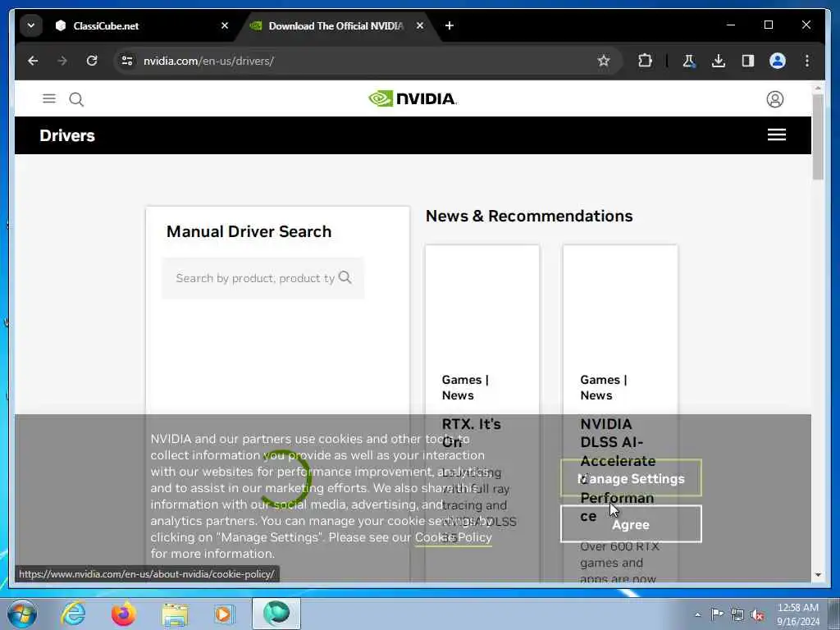Image resolution: width=840 pixels, height=630 pixels.
Task: Click the Drivers heading
Action: (x=67, y=135)
